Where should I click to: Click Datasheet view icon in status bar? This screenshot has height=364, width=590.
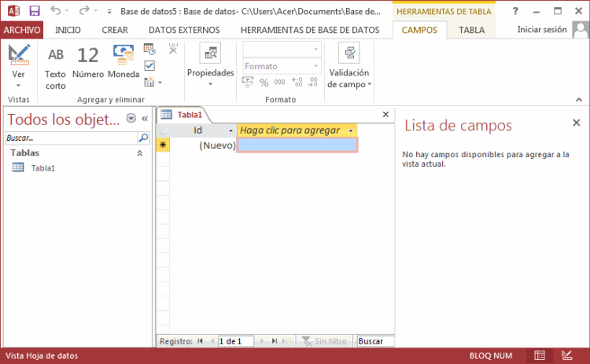coord(540,355)
